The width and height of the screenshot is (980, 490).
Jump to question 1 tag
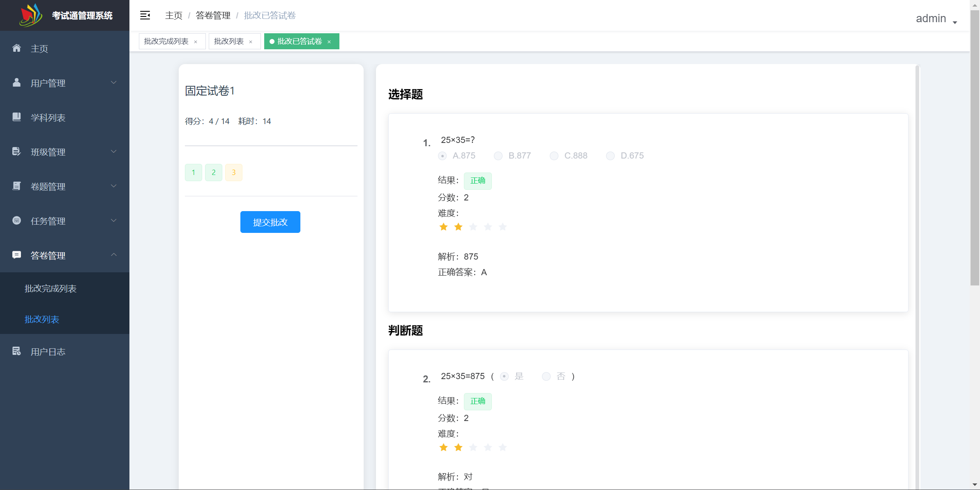click(x=193, y=173)
